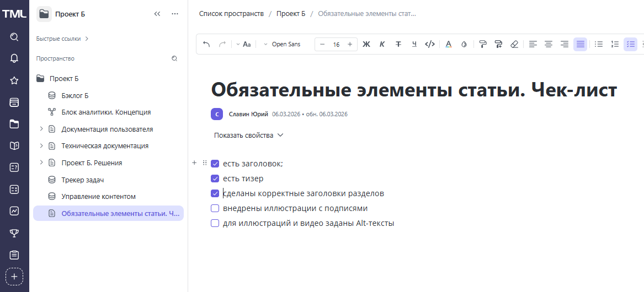Align text center
The image size is (644, 292).
pos(549,44)
